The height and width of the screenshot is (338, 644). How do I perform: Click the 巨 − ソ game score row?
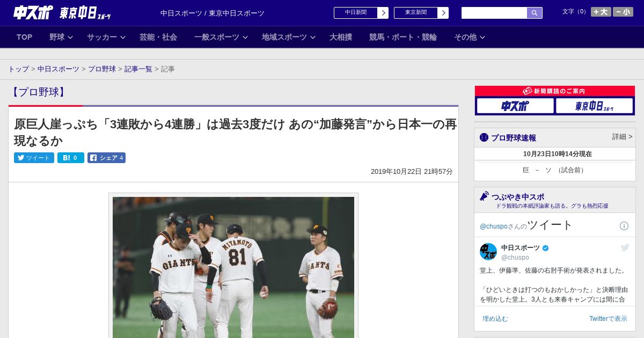[554, 170]
